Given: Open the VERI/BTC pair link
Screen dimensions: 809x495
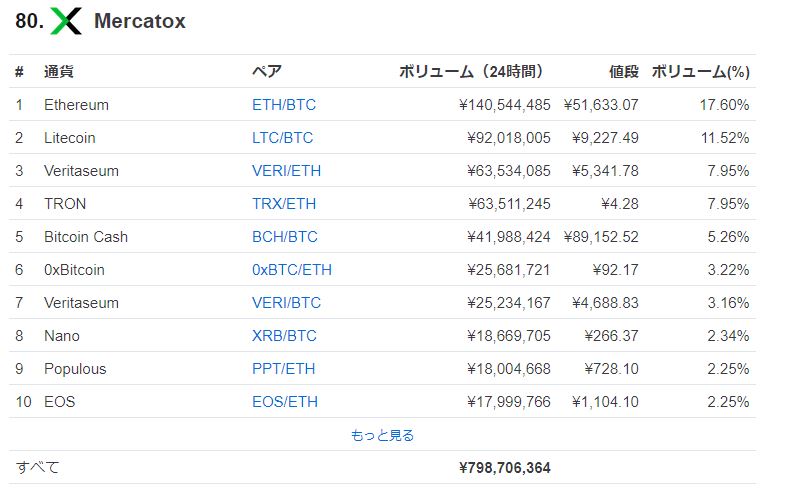Looking at the screenshot, I should pos(286,303).
